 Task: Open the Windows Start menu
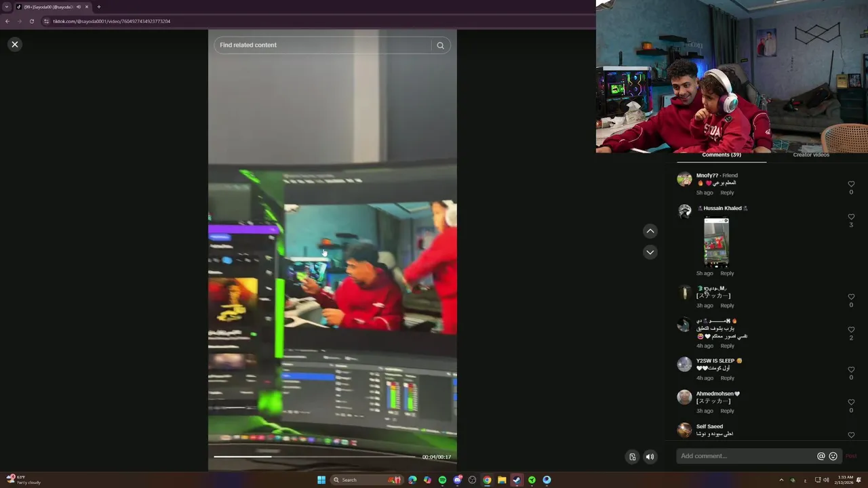pyautogui.click(x=321, y=480)
